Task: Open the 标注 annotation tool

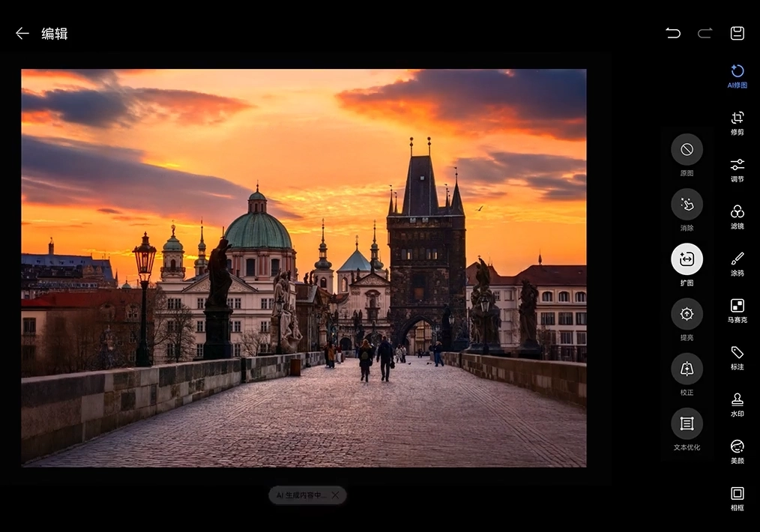Action: click(x=738, y=357)
